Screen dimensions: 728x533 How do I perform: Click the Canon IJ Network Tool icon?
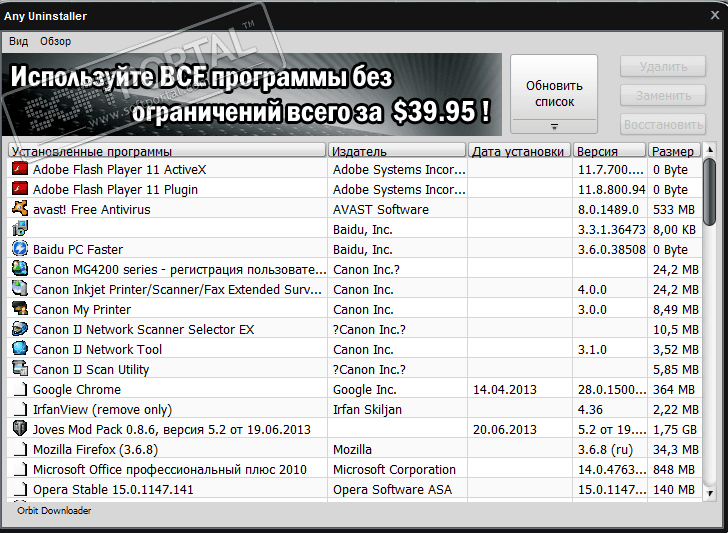click(20, 349)
